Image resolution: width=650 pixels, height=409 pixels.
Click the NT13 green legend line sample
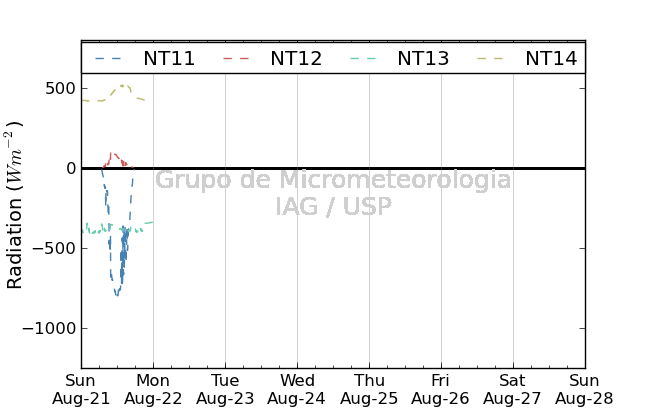pyautogui.click(x=363, y=58)
